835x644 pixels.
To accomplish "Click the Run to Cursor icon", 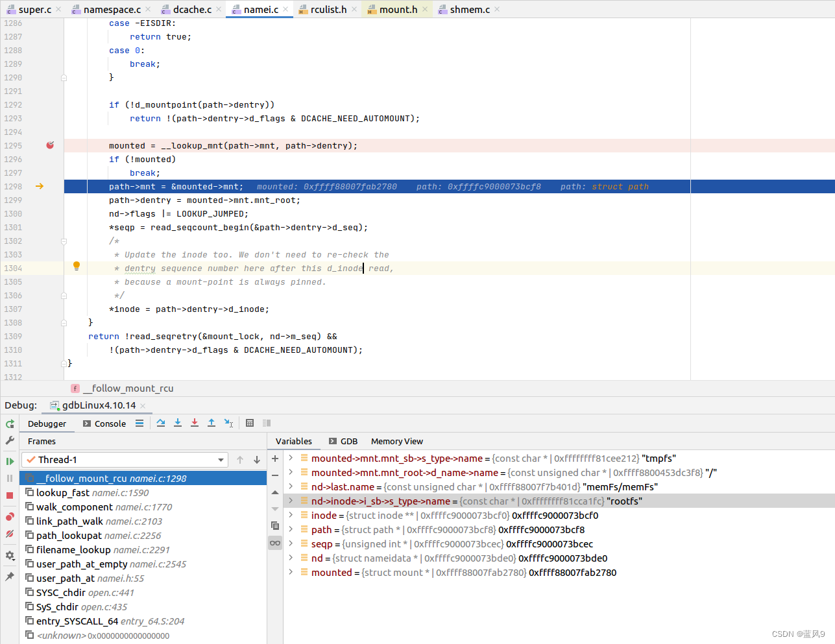I will click(x=228, y=423).
